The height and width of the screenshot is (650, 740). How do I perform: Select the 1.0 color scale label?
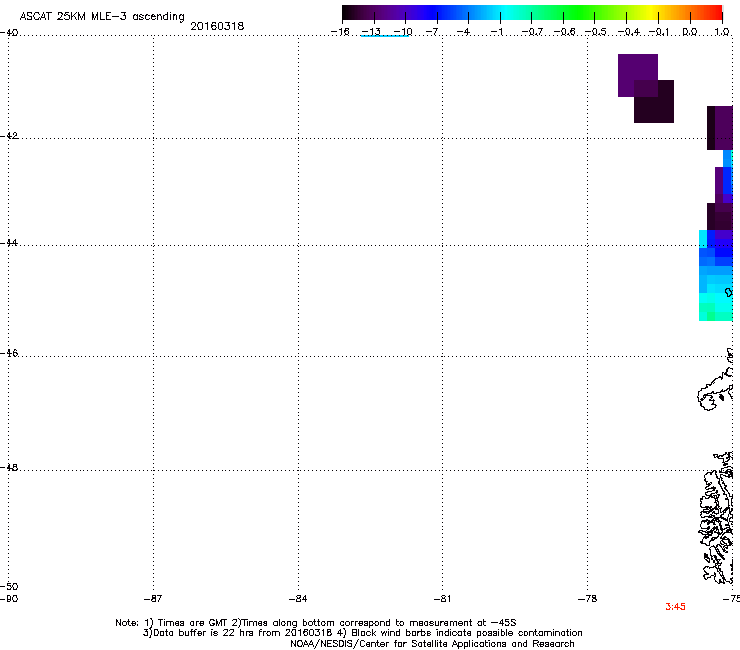tap(722, 32)
